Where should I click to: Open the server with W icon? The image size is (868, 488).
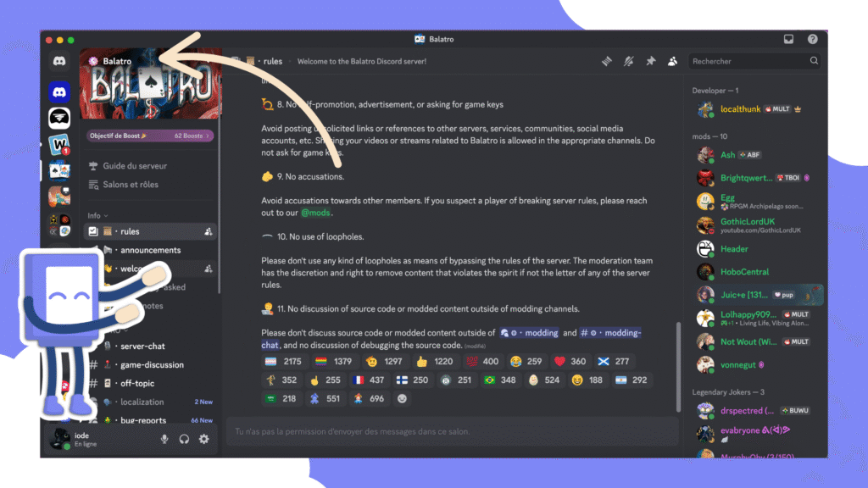coord(59,145)
